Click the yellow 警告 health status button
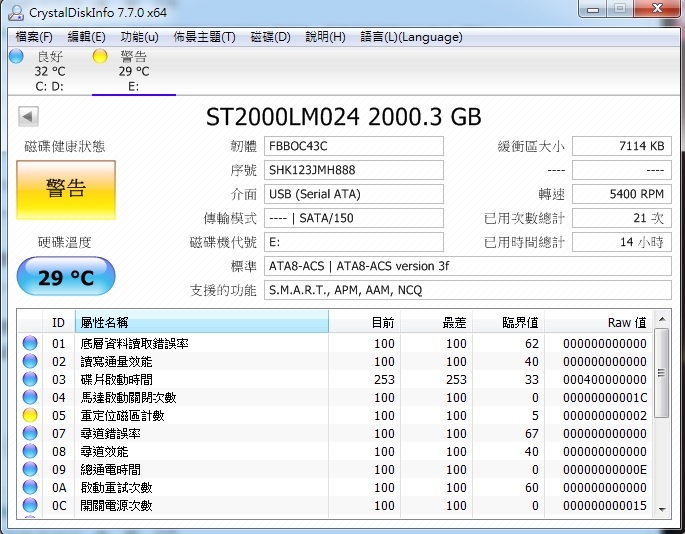The height and width of the screenshot is (534, 685). [66, 189]
